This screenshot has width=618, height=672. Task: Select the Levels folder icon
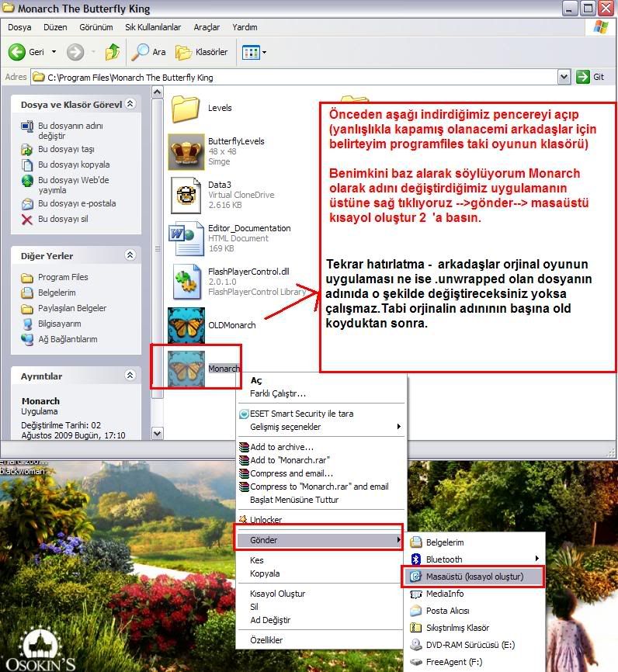click(x=186, y=108)
